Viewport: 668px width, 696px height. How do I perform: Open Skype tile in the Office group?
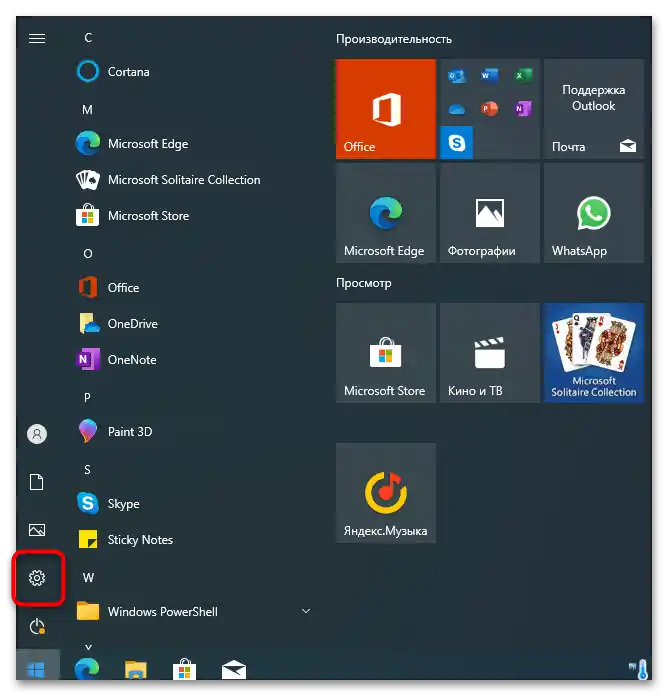click(x=456, y=142)
